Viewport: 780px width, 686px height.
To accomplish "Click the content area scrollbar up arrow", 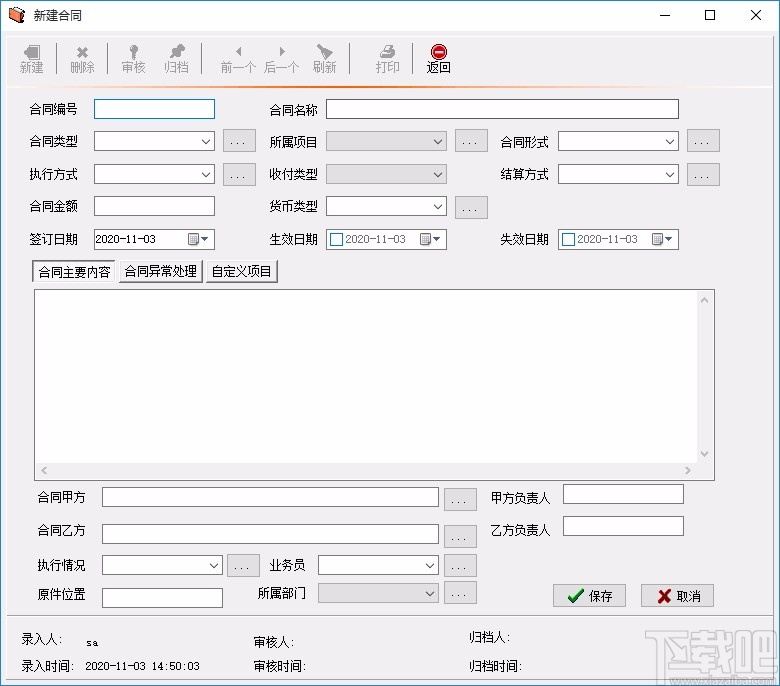I will click(x=704, y=300).
